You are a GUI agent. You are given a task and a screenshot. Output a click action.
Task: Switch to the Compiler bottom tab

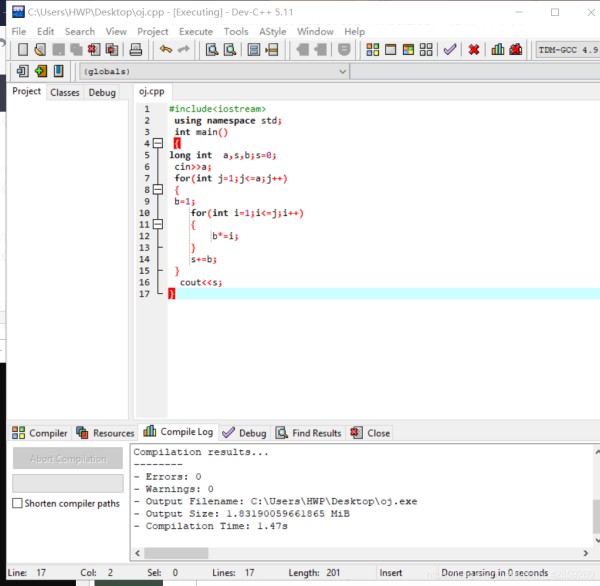(x=39, y=433)
